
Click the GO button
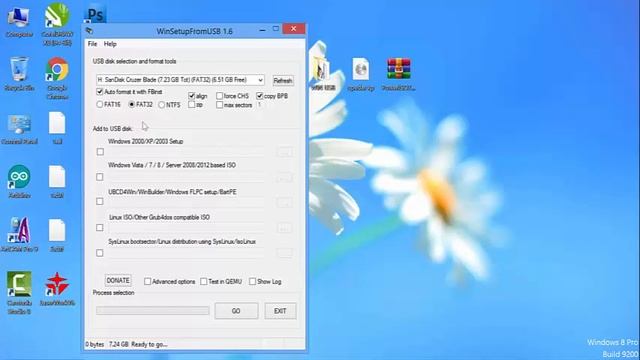(x=236, y=311)
